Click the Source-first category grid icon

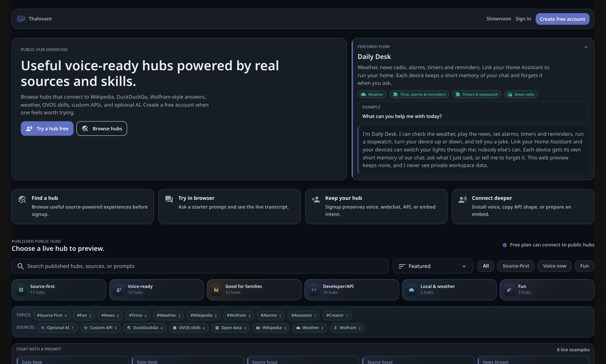tap(21, 290)
